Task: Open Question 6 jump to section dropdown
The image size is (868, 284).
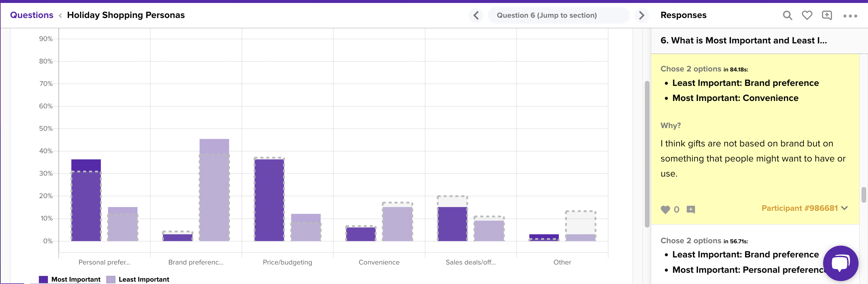Action: pos(558,15)
